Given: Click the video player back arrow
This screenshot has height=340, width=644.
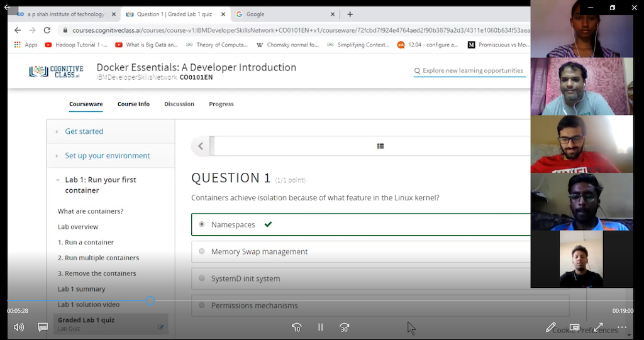Looking at the screenshot, I should click(x=7, y=7).
